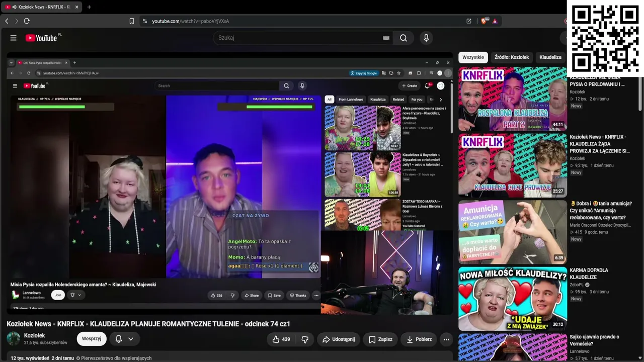The width and height of the screenshot is (644, 362).
Task: Download the video with Pobierz
Action: click(419, 339)
